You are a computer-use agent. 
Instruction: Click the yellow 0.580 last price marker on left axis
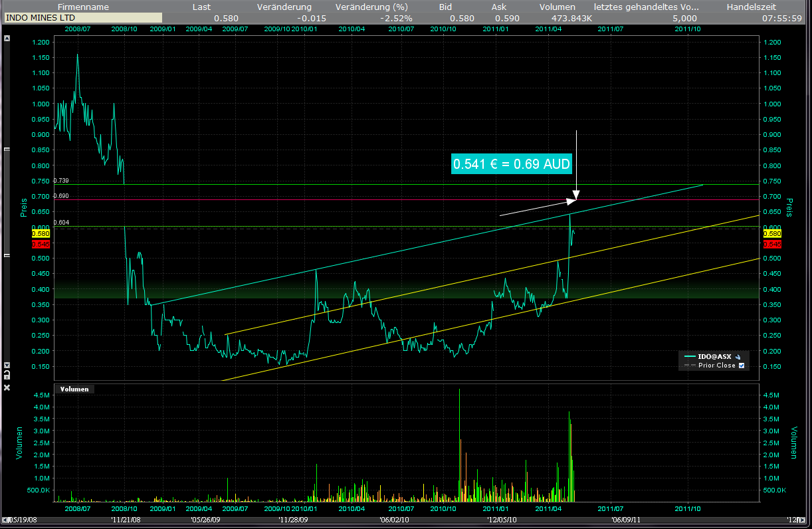pos(41,233)
